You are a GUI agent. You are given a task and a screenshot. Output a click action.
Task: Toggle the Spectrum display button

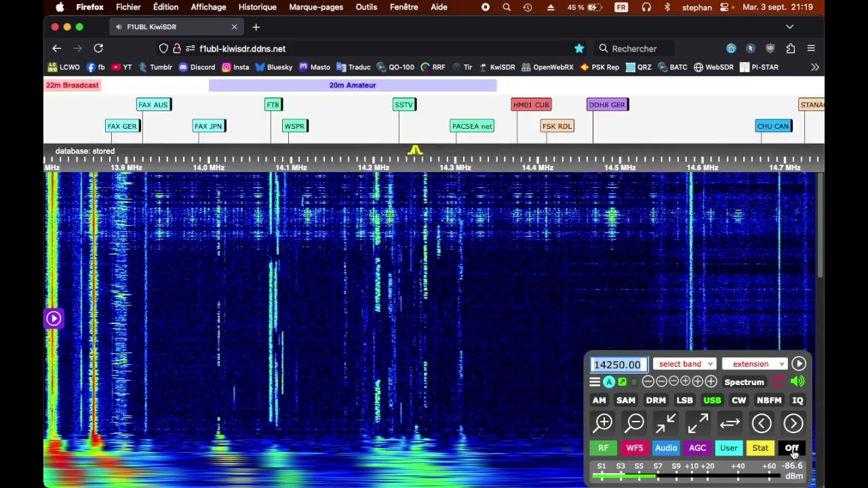[744, 382]
